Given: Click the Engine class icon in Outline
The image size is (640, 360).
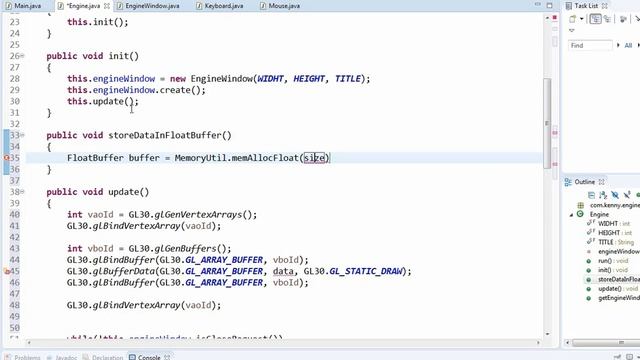Looking at the screenshot, I should [x=580, y=214].
